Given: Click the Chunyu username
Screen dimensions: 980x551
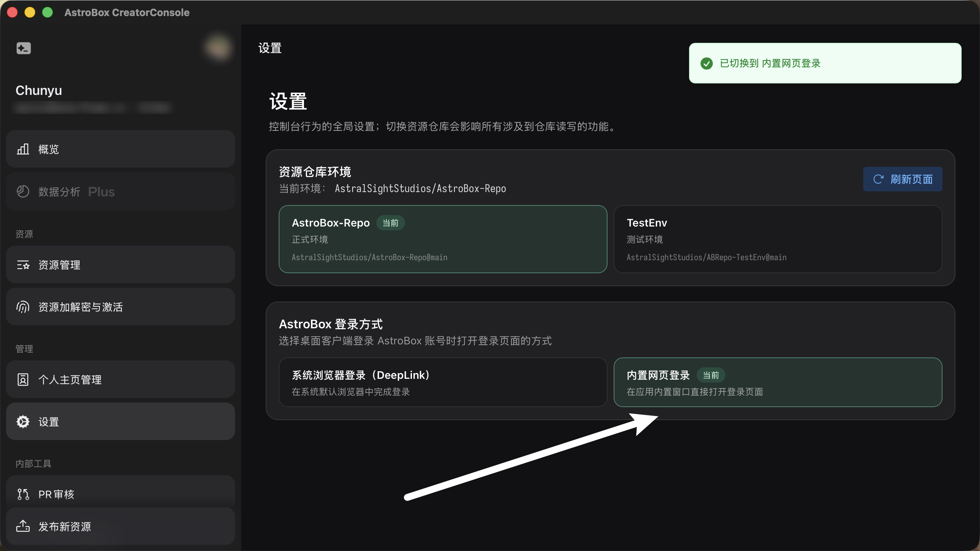Looking at the screenshot, I should click(x=39, y=90).
